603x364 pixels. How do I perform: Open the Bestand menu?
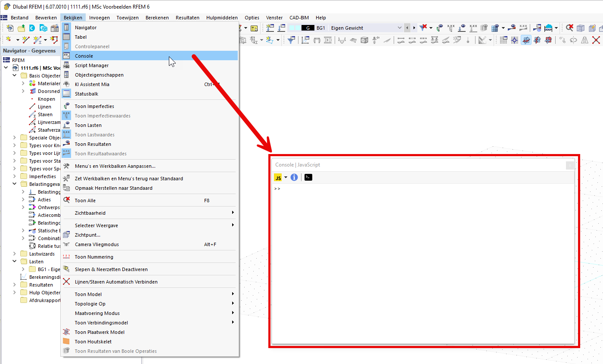click(x=19, y=18)
